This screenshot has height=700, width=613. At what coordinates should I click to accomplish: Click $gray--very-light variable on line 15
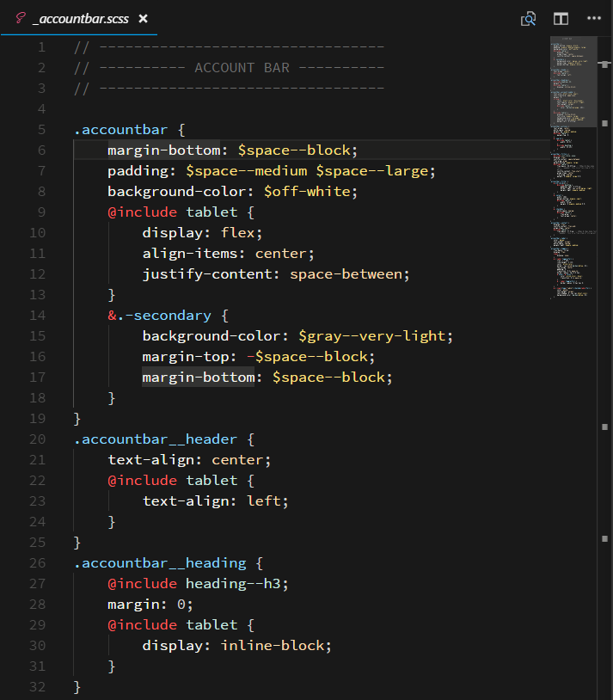pos(372,336)
